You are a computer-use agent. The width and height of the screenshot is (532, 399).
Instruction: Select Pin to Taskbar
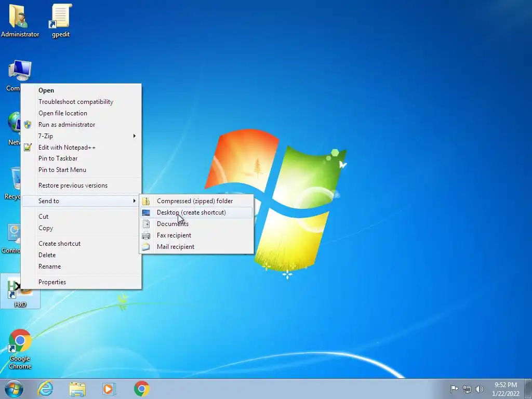click(x=82, y=158)
